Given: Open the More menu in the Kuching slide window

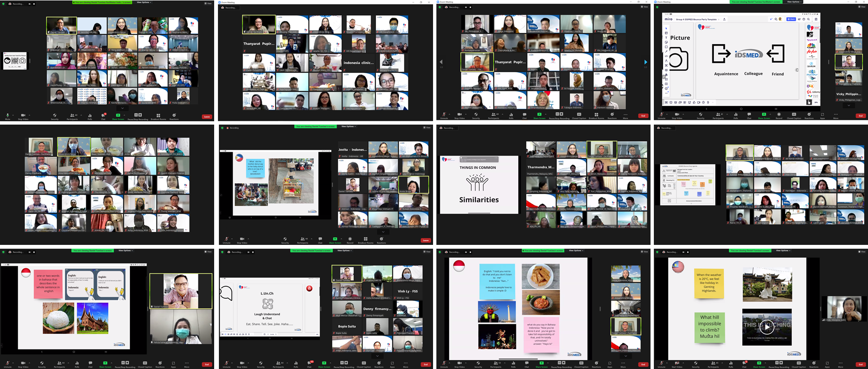Looking at the screenshot, I should tap(840, 365).
